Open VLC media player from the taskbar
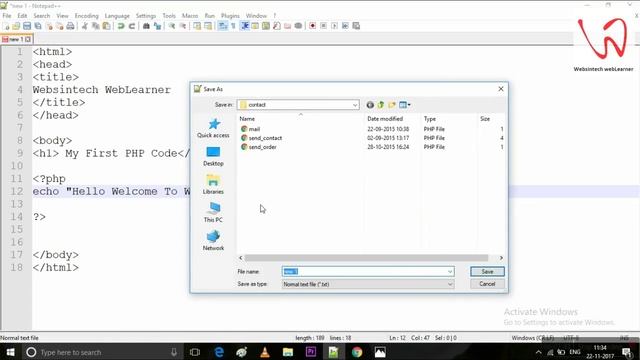The width and height of the screenshot is (640, 360). (x=265, y=352)
